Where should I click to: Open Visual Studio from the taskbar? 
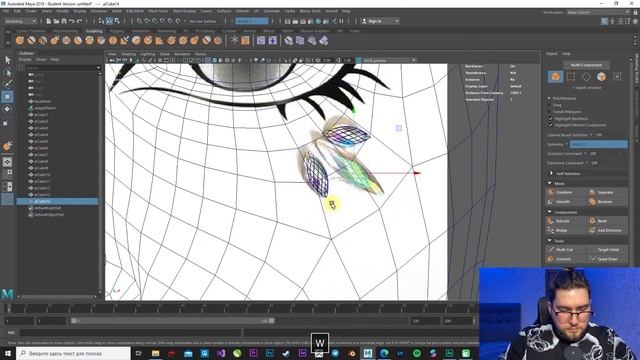(221, 353)
